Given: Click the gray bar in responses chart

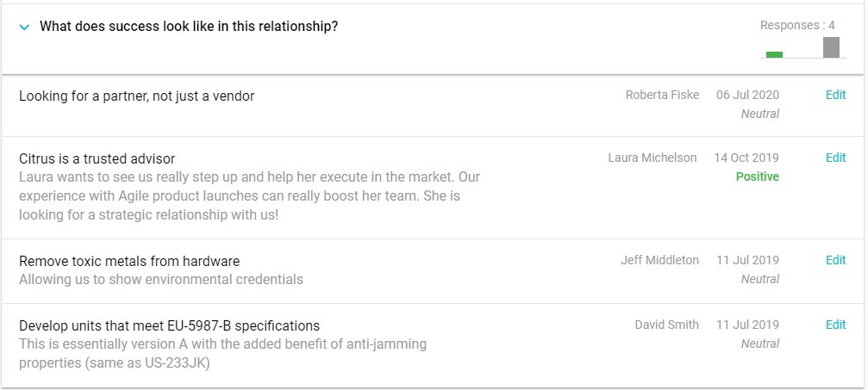Looking at the screenshot, I should (831, 47).
